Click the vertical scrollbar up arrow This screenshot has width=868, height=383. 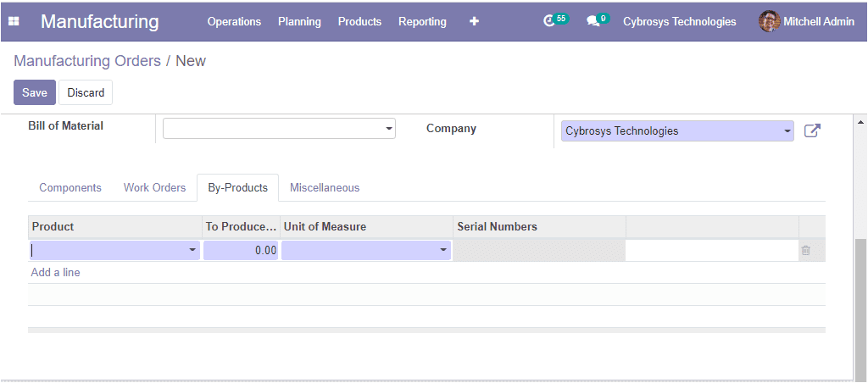tap(861, 122)
